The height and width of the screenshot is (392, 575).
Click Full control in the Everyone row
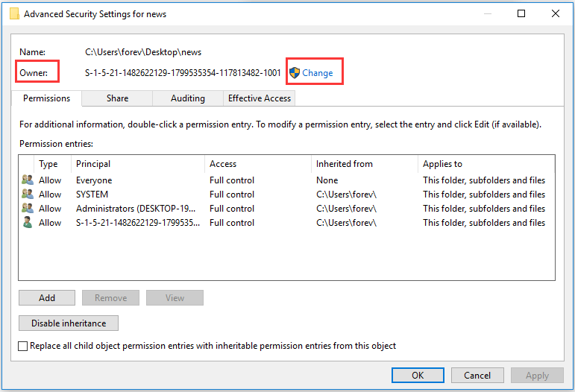click(x=232, y=180)
